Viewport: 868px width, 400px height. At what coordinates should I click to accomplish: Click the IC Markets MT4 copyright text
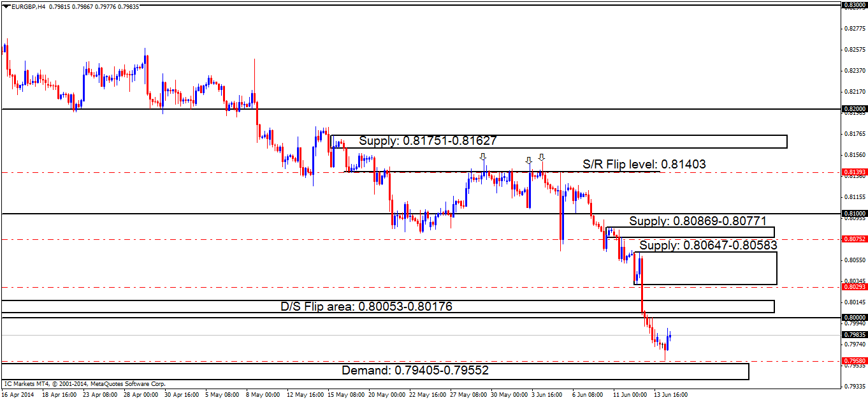pos(85,384)
